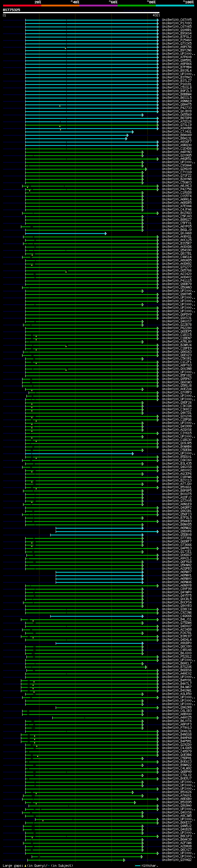Screen dimensions: 197x868
Task: Open the UniRef100_B0Z9Q3 hit entry
Action: (x=177, y=213)
